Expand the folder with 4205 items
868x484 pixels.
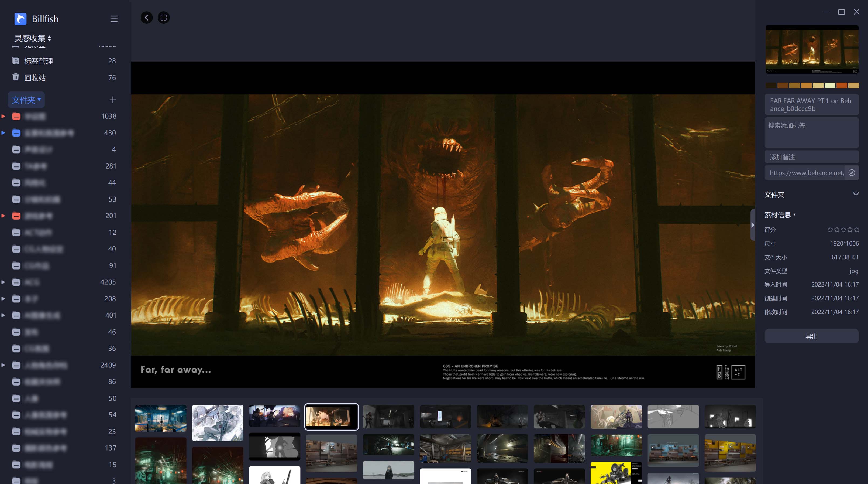pyautogui.click(x=3, y=282)
